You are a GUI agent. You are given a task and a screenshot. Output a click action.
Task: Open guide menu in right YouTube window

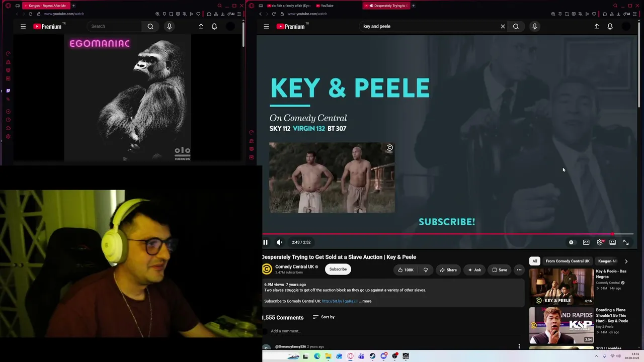[x=266, y=27]
